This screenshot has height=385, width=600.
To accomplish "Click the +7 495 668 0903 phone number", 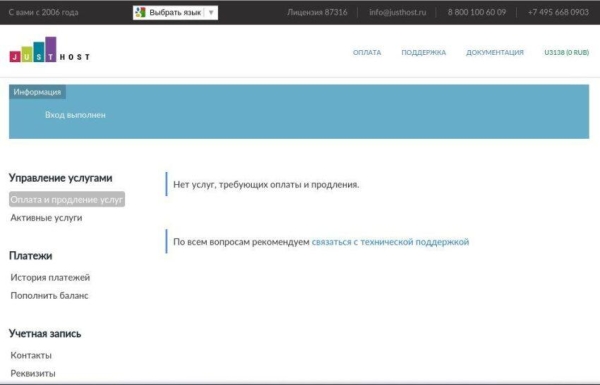I will point(558,12).
